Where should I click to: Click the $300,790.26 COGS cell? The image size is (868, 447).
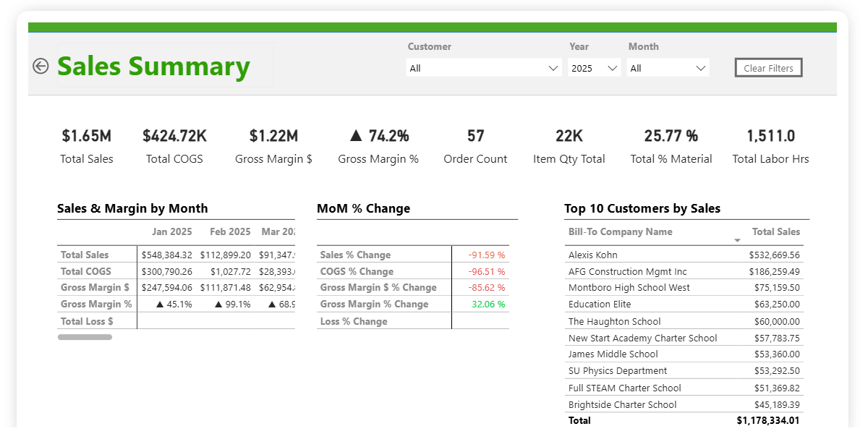(x=167, y=271)
